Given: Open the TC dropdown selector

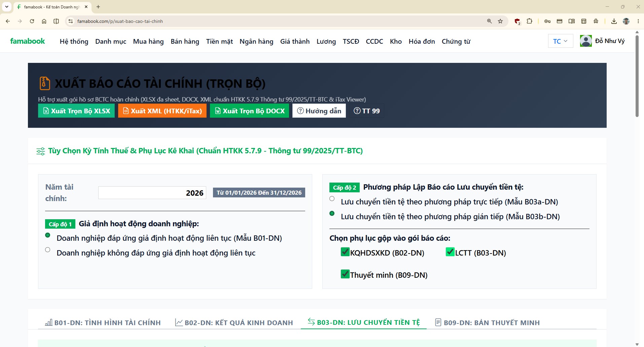Looking at the screenshot, I should [561, 41].
